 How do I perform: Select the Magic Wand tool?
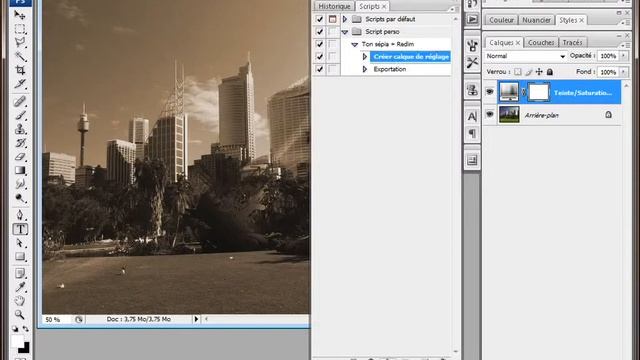[20, 56]
